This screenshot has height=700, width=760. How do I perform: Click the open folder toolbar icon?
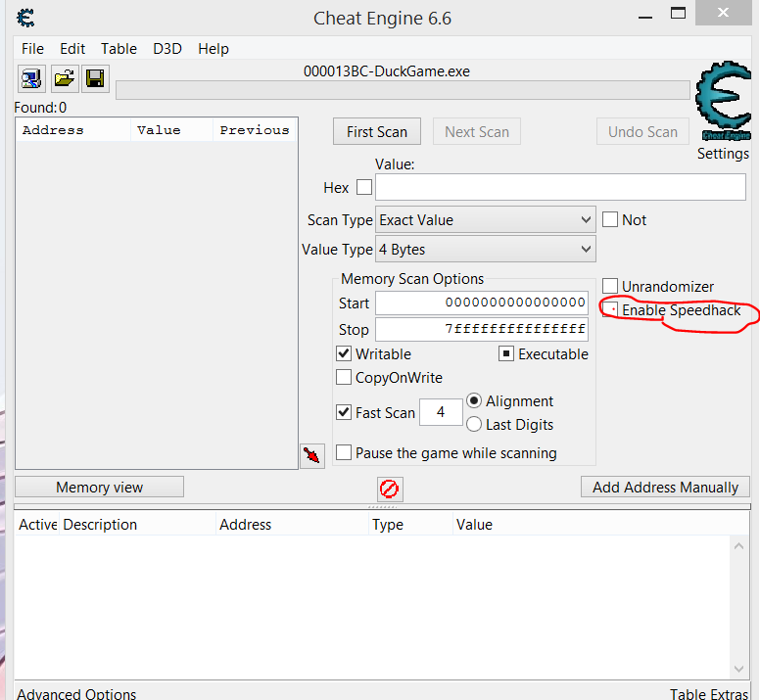coord(64,78)
